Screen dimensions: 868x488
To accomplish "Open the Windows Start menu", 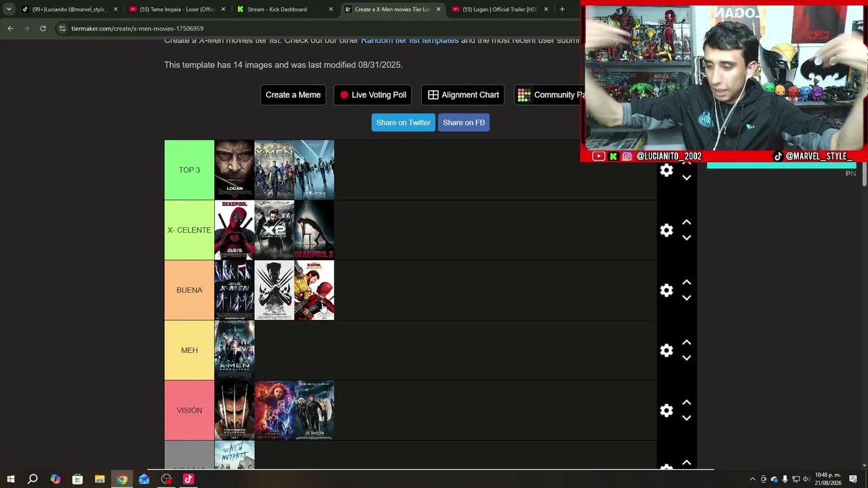I will (x=11, y=479).
